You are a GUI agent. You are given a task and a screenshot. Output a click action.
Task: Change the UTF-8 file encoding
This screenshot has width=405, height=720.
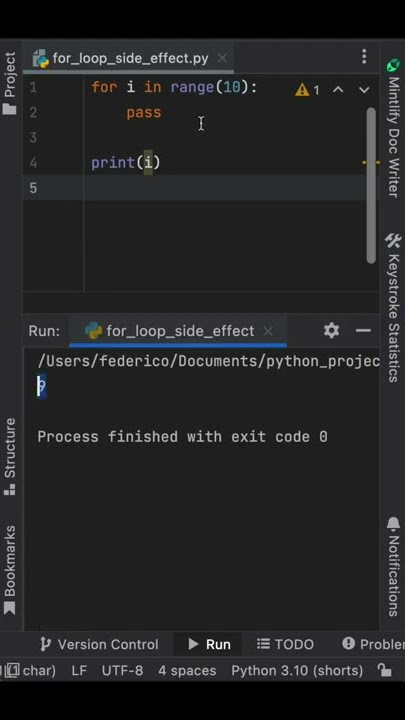point(122,670)
